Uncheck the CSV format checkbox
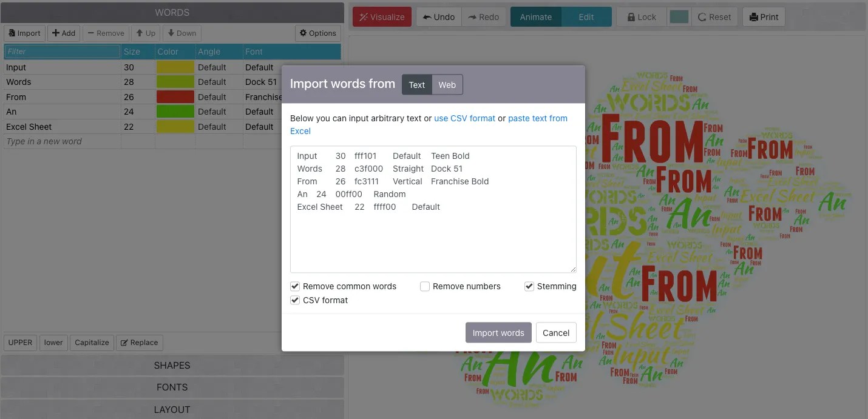The image size is (868, 419). (x=295, y=300)
